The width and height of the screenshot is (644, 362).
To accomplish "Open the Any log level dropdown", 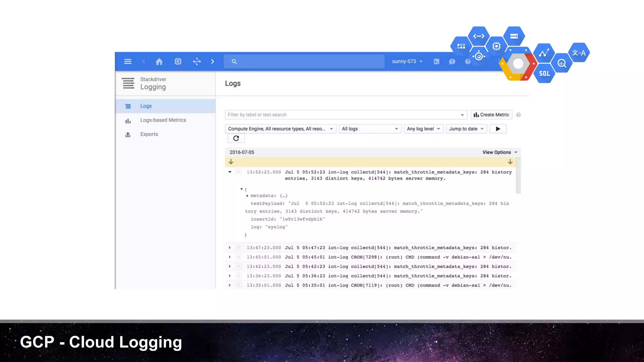I will [x=423, y=129].
